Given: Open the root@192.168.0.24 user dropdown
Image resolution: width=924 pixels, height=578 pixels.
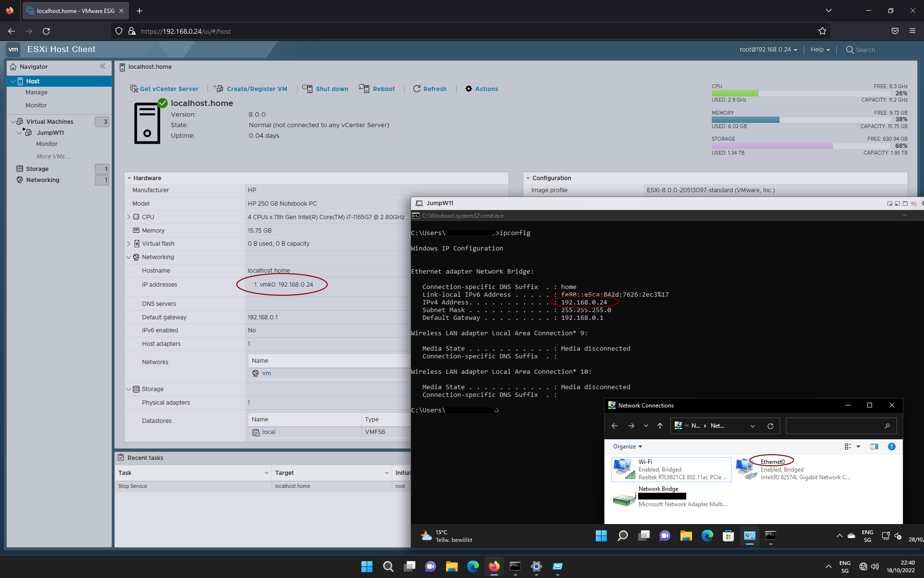Looking at the screenshot, I should 768,50.
